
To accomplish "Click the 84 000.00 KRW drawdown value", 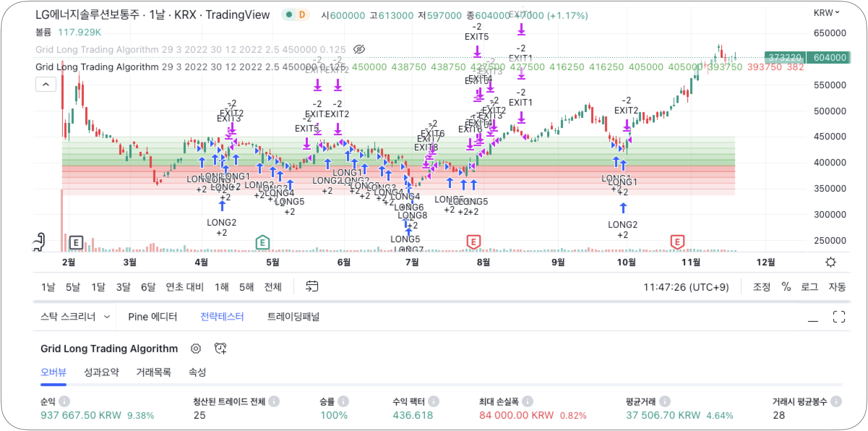I will tap(516, 415).
